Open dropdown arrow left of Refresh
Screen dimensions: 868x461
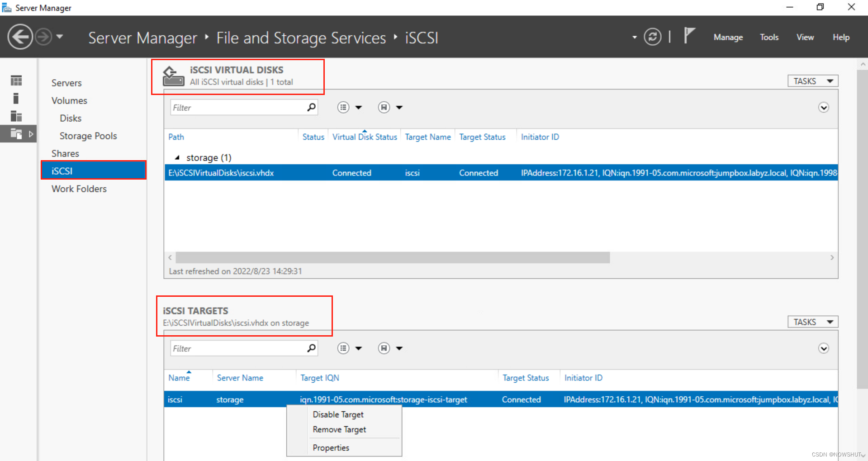point(634,37)
